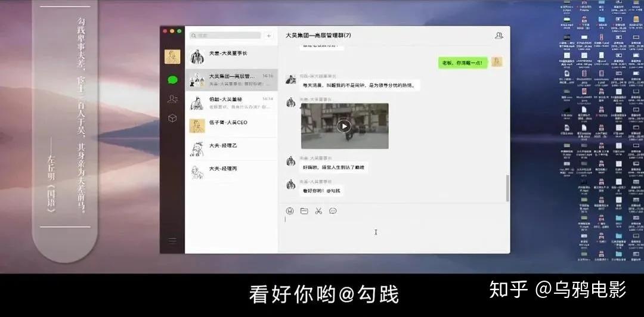Click the send file folder icon

point(304,211)
